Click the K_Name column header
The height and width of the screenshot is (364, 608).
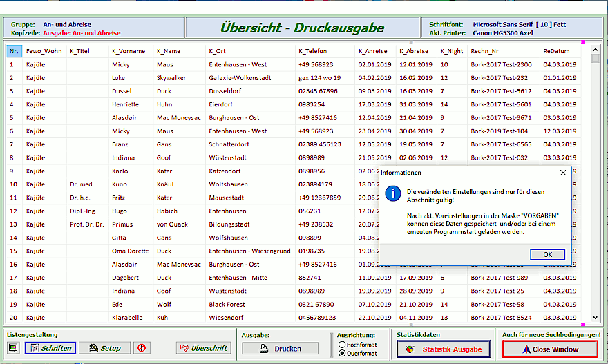(x=168, y=51)
